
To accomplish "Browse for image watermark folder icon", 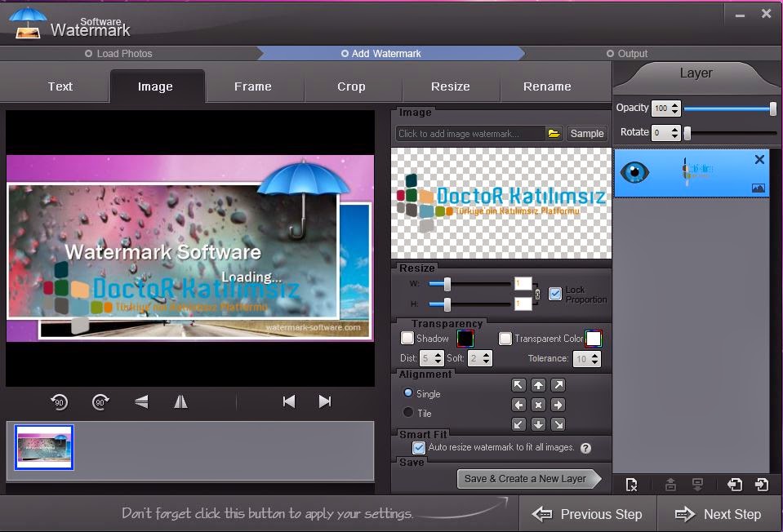I will pyautogui.click(x=554, y=134).
